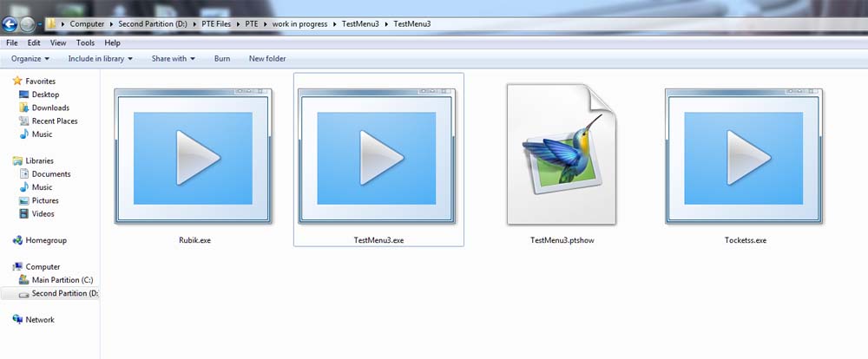Click the Burn button
This screenshot has width=868, height=359.
(222, 58)
